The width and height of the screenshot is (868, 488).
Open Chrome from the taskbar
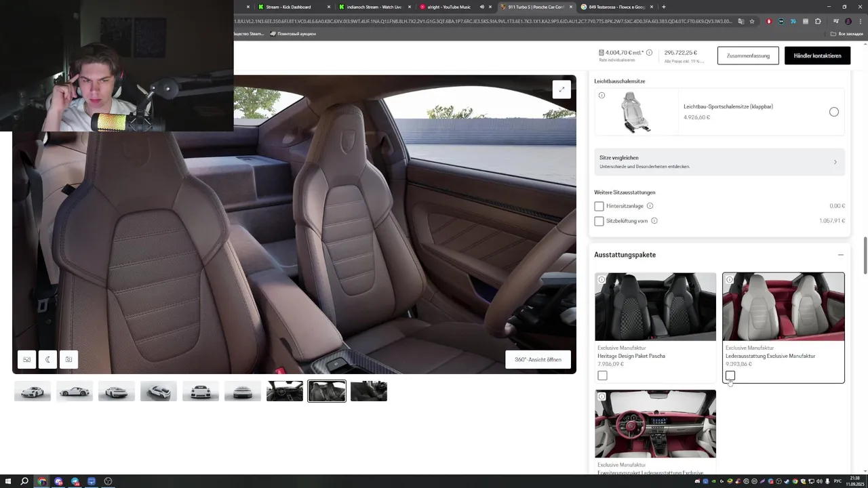click(x=42, y=481)
